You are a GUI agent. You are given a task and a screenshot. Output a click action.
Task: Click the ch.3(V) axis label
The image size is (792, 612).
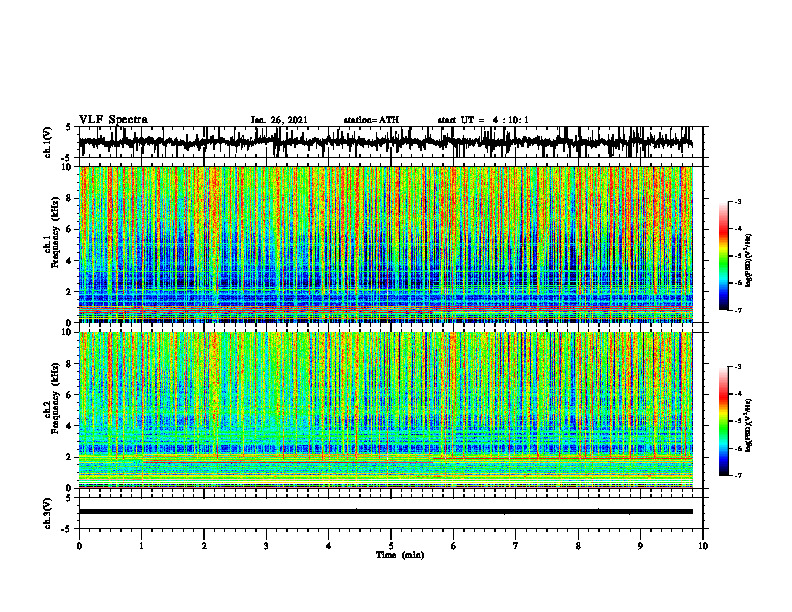pyautogui.click(x=48, y=513)
